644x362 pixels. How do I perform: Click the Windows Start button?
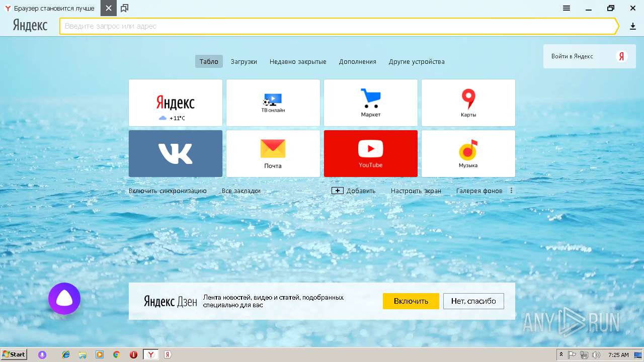tap(14, 354)
